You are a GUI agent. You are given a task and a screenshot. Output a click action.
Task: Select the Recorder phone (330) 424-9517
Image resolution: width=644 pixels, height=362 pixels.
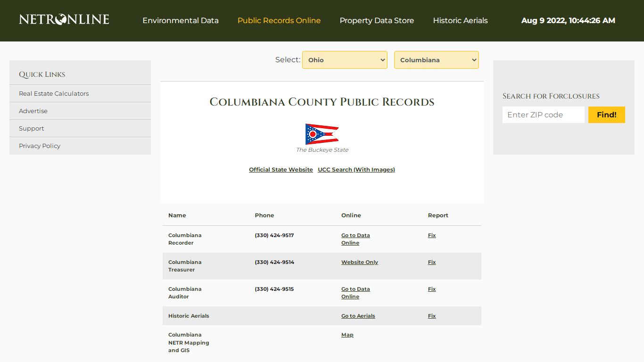point(274,235)
